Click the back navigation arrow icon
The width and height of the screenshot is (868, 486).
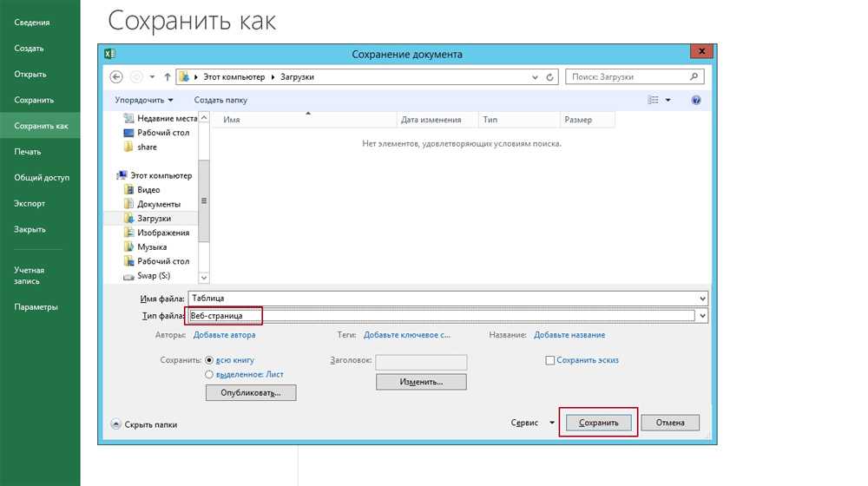click(116, 77)
